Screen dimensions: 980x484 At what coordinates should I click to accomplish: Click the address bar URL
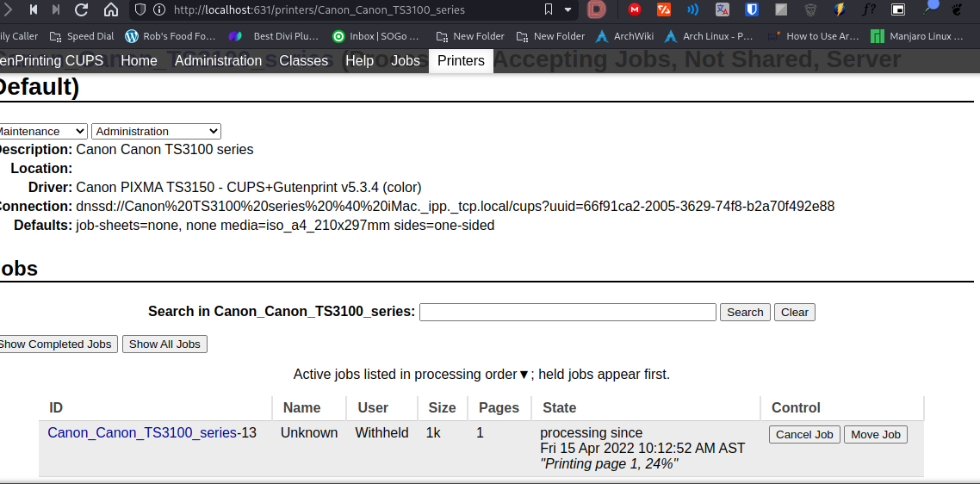[x=319, y=9]
